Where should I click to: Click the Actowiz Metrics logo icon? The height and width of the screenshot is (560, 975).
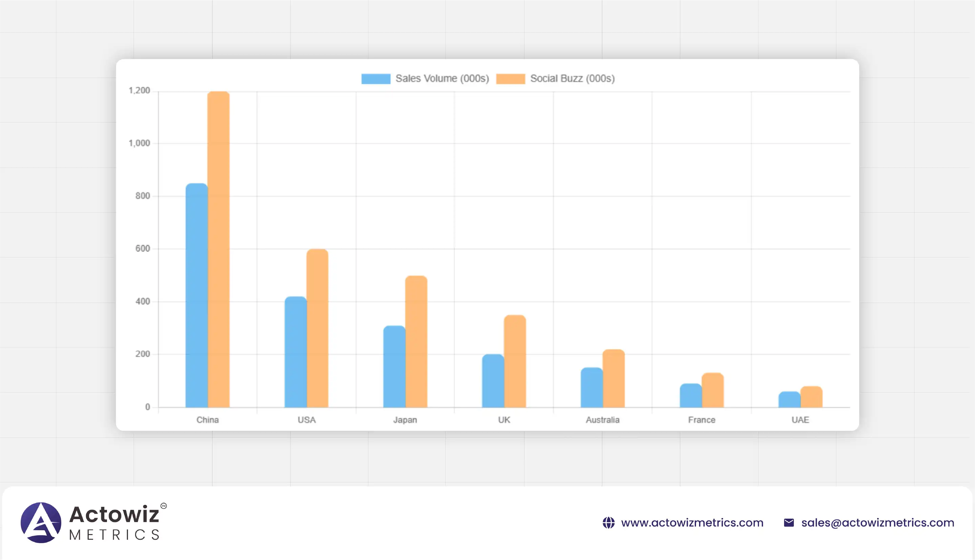pyautogui.click(x=41, y=522)
